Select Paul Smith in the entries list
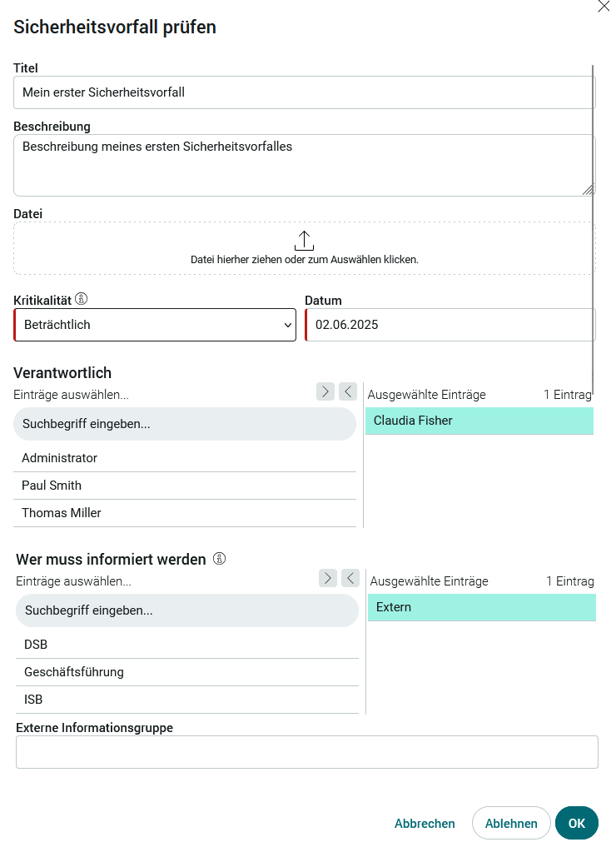Image resolution: width=616 pixels, height=862 pixels. (x=185, y=486)
